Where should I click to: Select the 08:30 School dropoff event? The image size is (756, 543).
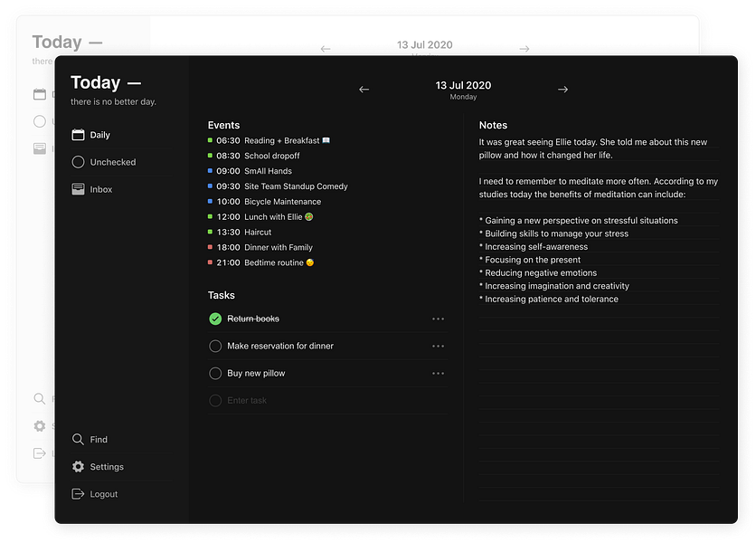pyautogui.click(x=253, y=156)
